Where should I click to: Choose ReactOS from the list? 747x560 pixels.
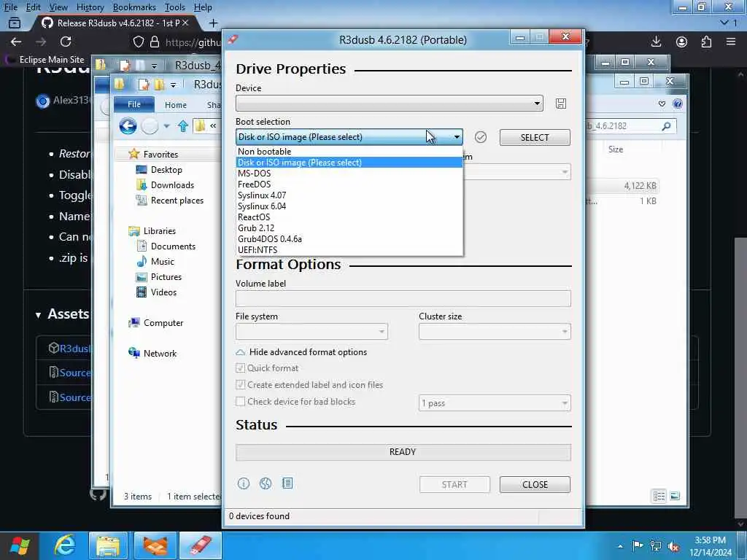[x=349, y=217]
